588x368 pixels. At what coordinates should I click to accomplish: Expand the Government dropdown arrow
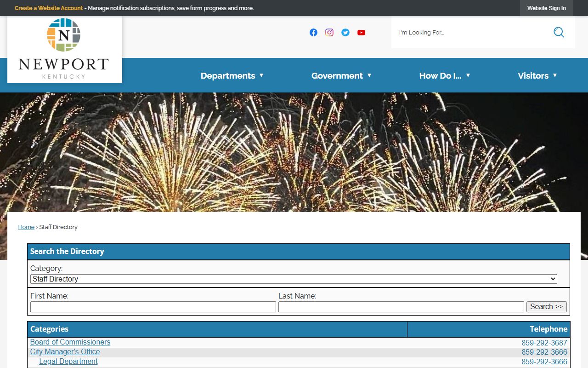point(369,75)
